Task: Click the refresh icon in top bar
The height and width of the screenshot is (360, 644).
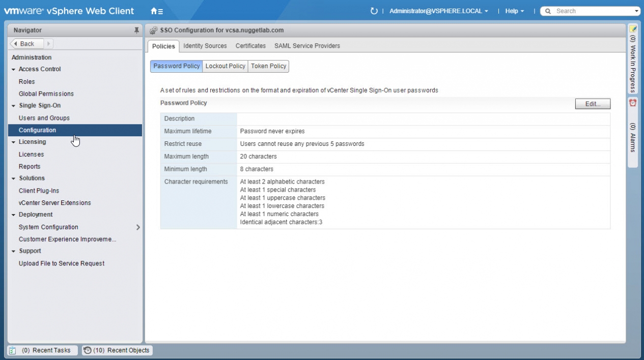Action: 374,11
